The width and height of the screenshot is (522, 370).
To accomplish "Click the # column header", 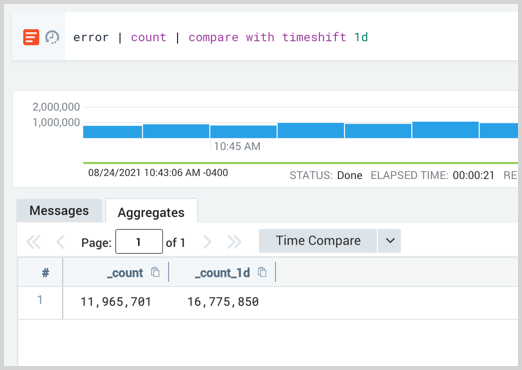I will pos(45,273).
